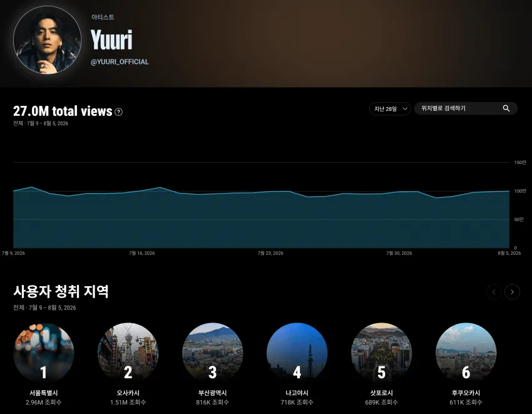532x414 pixels.
Task: Click the 2.96M 조회수 view count
Action: click(x=43, y=403)
